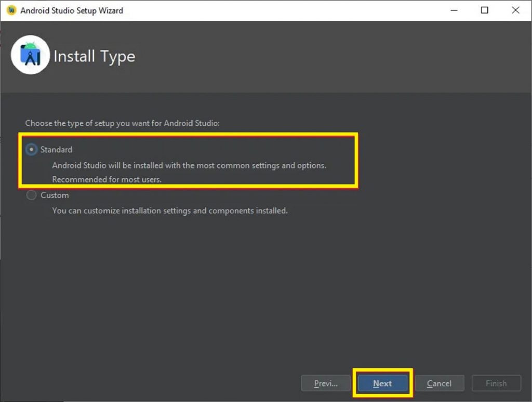Viewport: 532px width, 402px height.
Task: Minimize the setup wizard window
Action: [454, 10]
